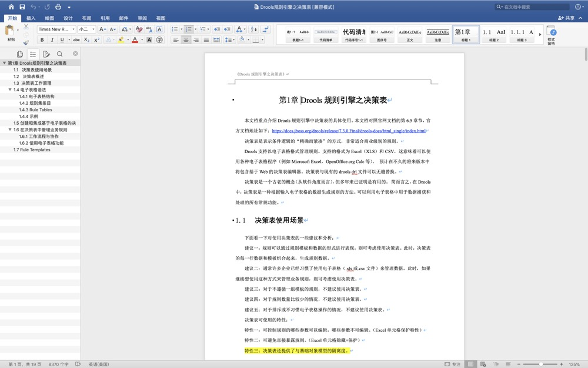Collapse the 1.6 在决策表中管理业务规则 node

tap(10, 130)
